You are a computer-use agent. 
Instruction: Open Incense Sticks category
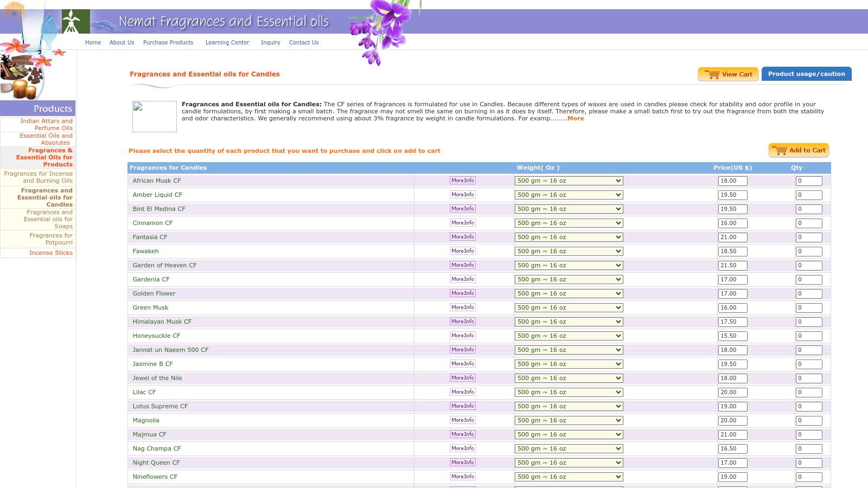(51, 253)
